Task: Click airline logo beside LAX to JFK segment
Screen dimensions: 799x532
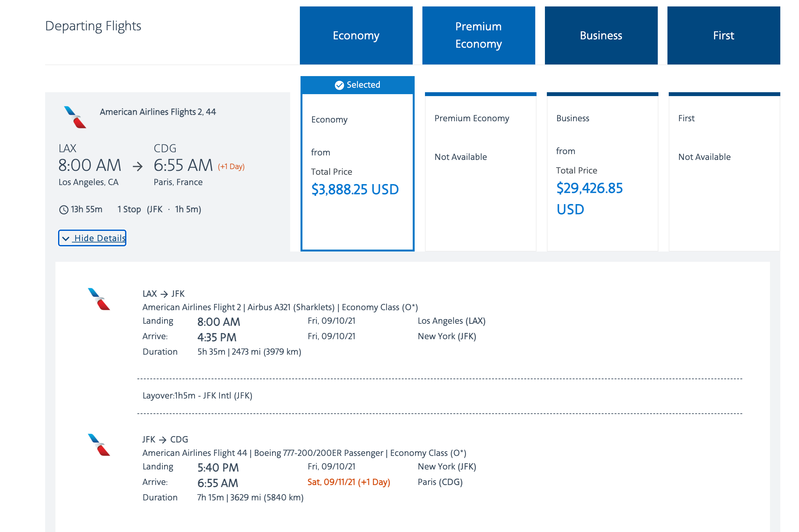Action: point(99,299)
